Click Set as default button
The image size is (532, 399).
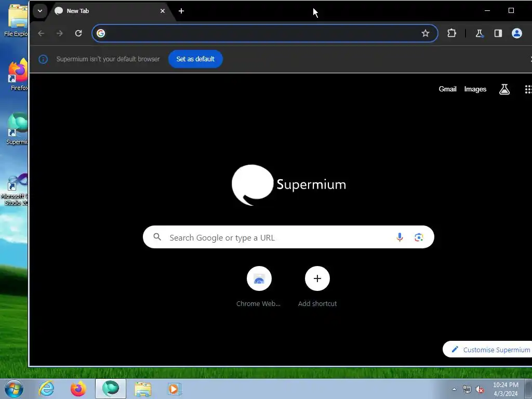pos(195,59)
